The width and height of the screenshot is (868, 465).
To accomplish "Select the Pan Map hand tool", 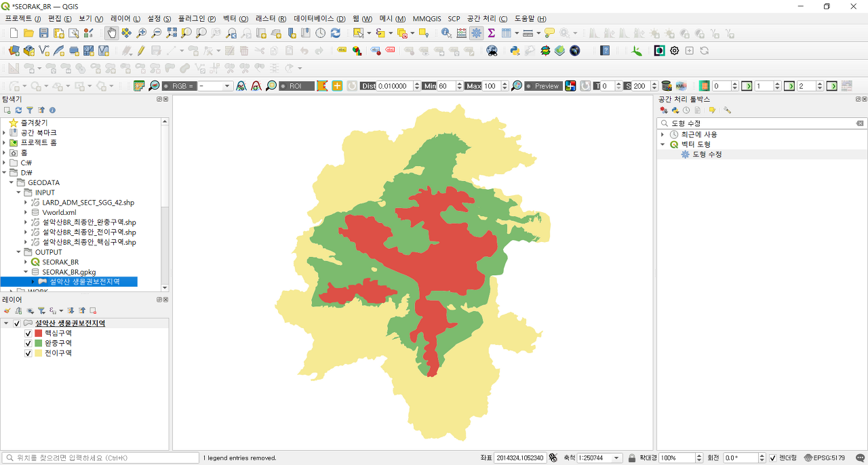I will click(x=111, y=33).
